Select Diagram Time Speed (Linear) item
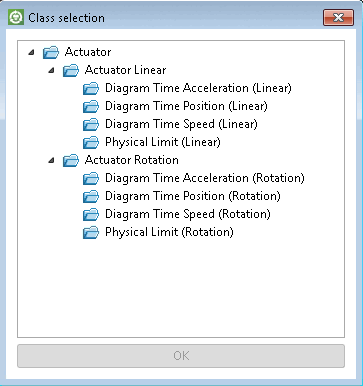The width and height of the screenshot is (363, 386). 181,124
